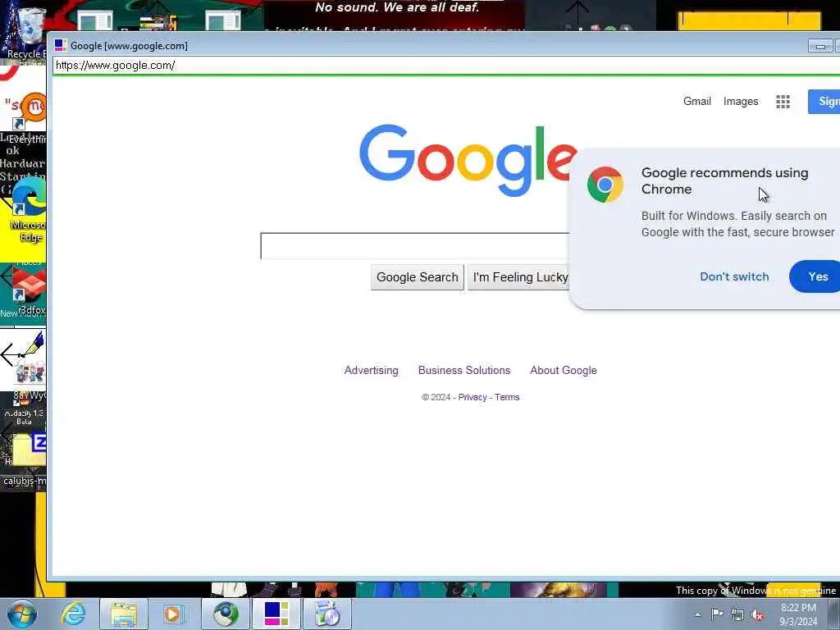The height and width of the screenshot is (630, 840).
Task: Click the muted volume speaker icon
Action: (x=757, y=615)
